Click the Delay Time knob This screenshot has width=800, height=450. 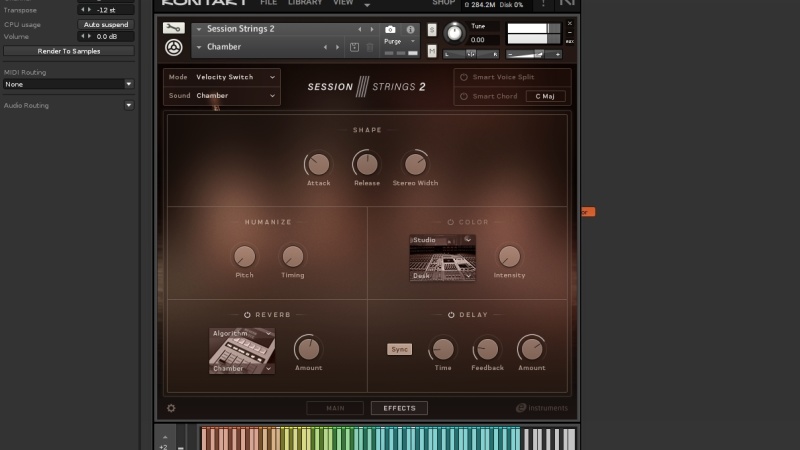(x=442, y=349)
